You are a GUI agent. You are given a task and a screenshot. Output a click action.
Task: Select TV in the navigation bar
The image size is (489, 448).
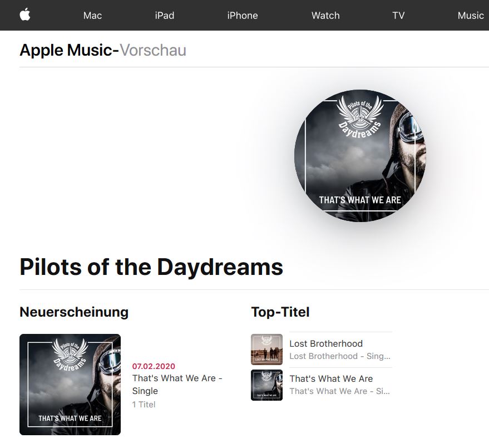(x=398, y=16)
